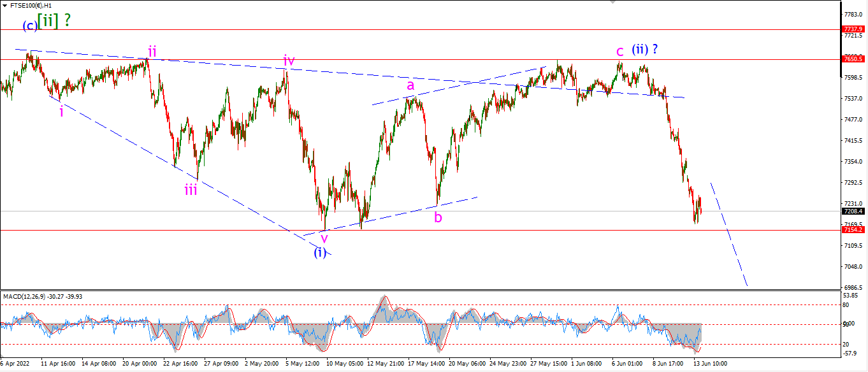Image resolution: width=868 pixels, height=372 pixels.
Task: Click the magenta wave iii label
Action: click(191, 189)
